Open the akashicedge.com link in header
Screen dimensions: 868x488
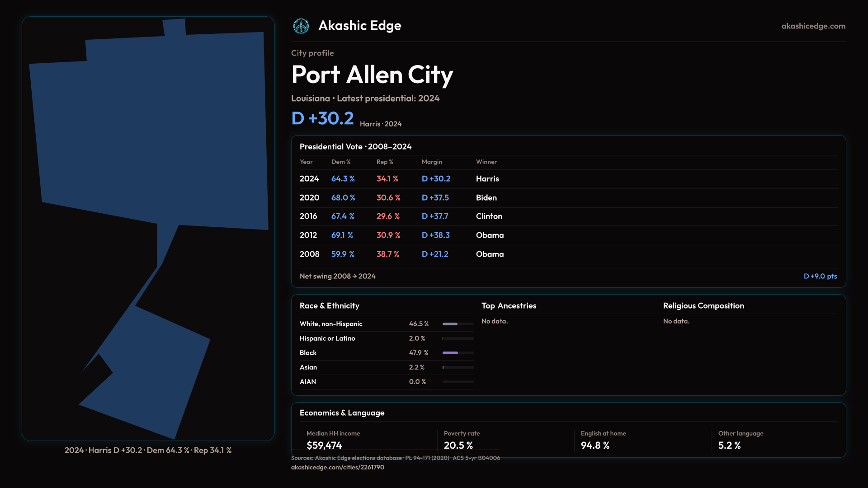[813, 26]
